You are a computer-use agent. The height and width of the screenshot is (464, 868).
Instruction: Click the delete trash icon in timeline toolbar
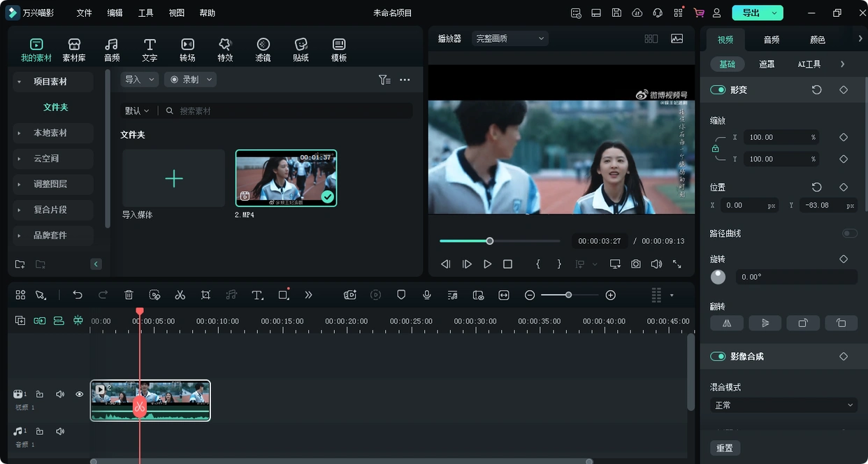pos(129,295)
